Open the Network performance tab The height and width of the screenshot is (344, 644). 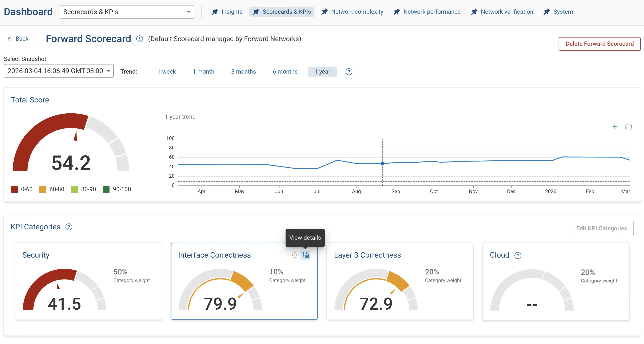[x=427, y=12]
